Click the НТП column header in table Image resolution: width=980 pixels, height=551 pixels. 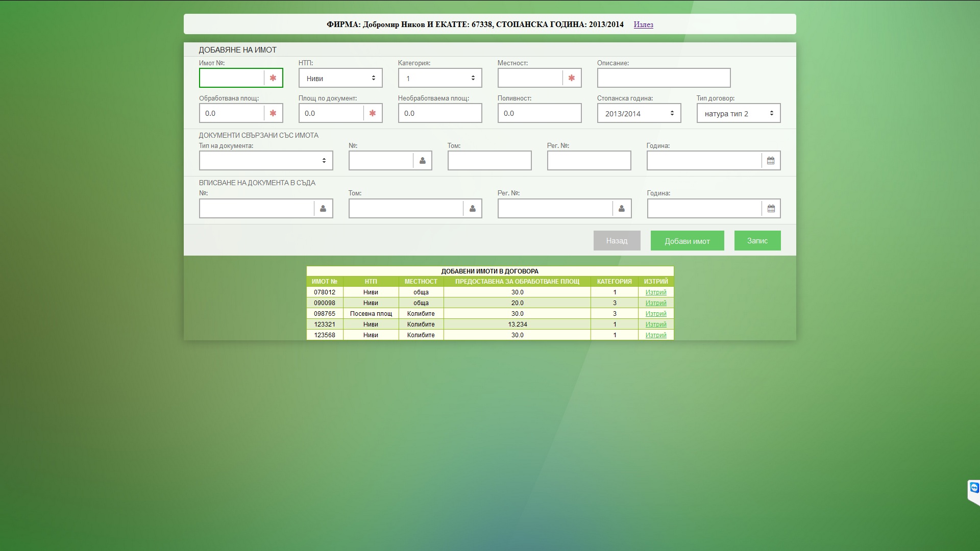click(371, 282)
